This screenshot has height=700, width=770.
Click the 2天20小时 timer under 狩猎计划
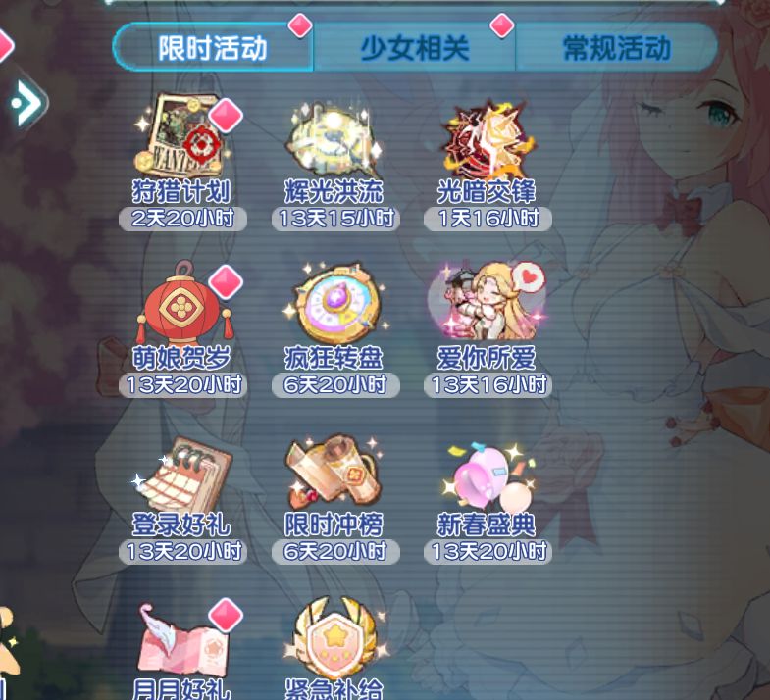182,219
